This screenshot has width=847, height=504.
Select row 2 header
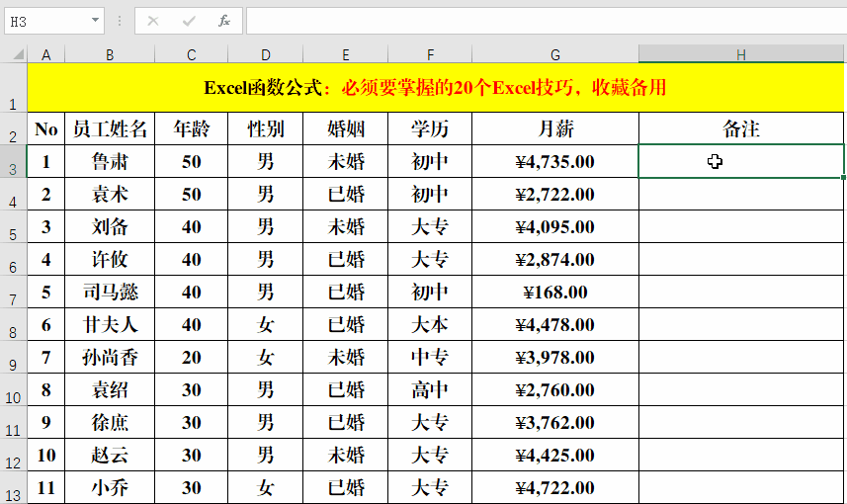(13, 128)
